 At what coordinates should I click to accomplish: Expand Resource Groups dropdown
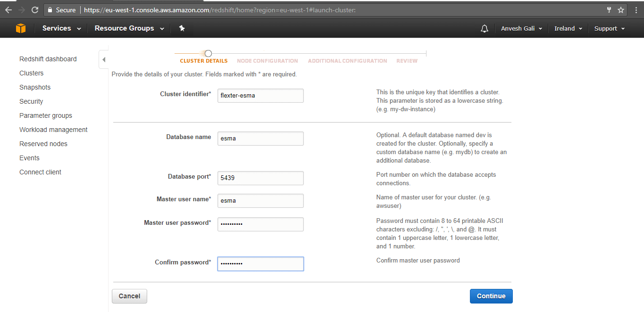coord(129,28)
